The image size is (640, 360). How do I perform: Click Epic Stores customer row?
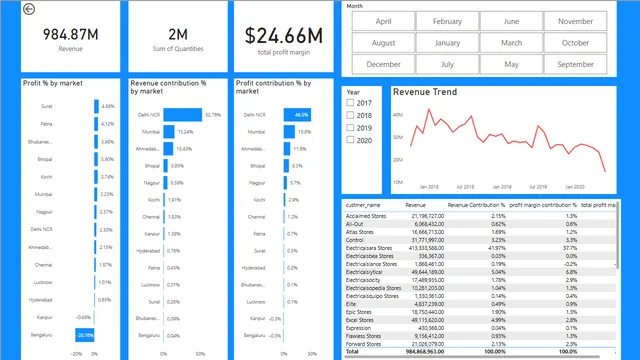[480, 312]
